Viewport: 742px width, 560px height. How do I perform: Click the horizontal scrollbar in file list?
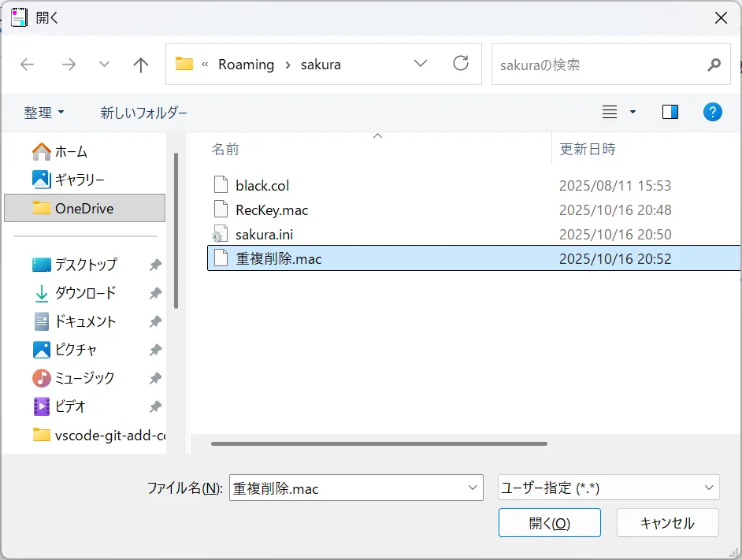click(379, 443)
